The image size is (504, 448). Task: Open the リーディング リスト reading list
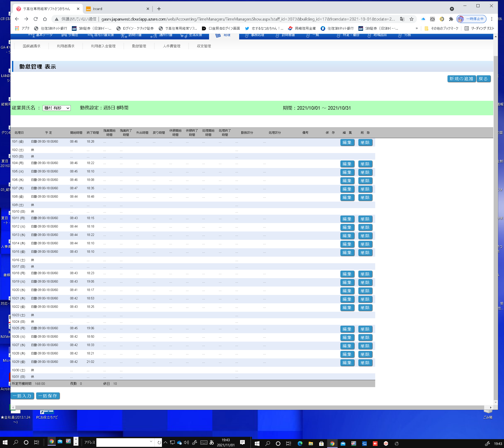point(479,28)
